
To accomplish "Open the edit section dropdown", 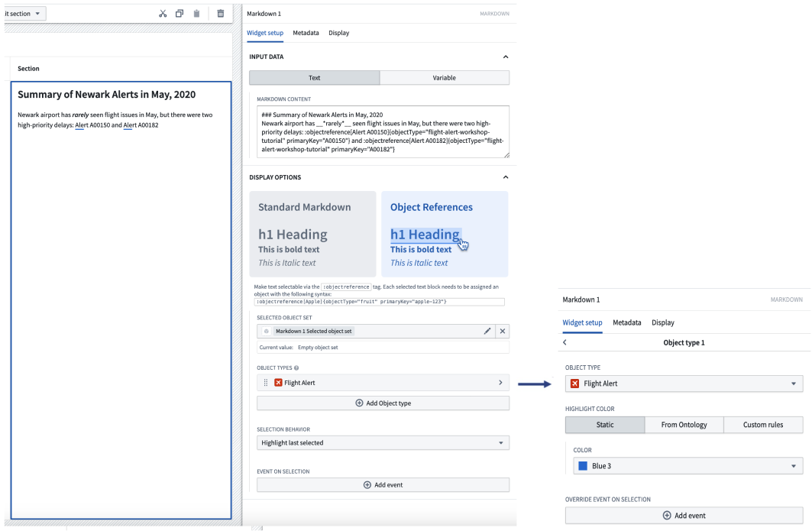I will click(x=24, y=14).
